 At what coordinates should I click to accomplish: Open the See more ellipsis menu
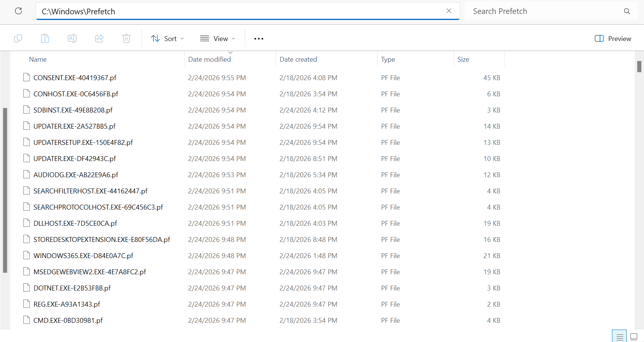click(x=259, y=38)
